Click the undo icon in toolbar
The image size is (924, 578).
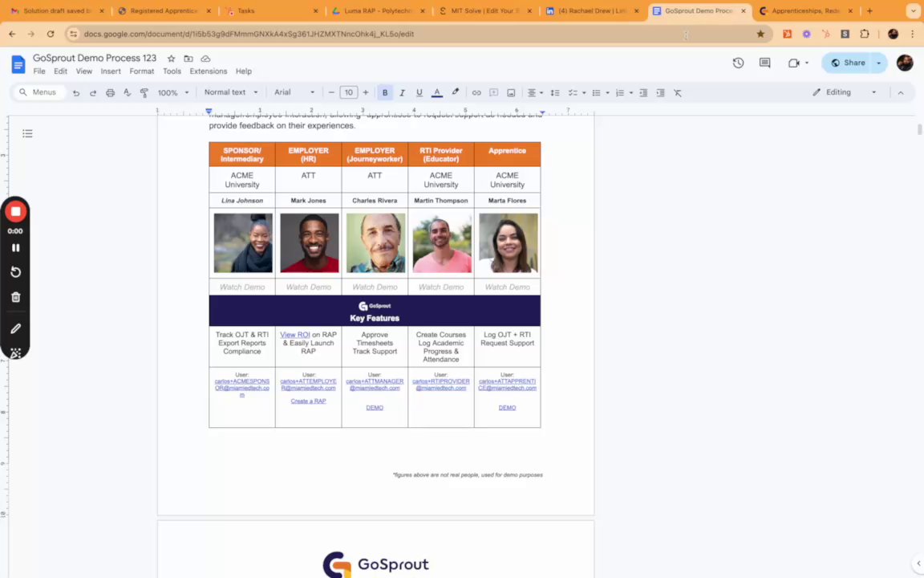click(x=76, y=92)
